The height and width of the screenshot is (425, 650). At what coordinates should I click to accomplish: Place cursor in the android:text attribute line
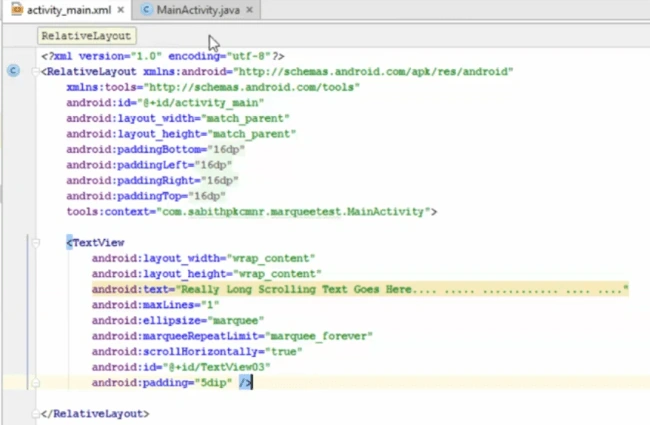360,289
